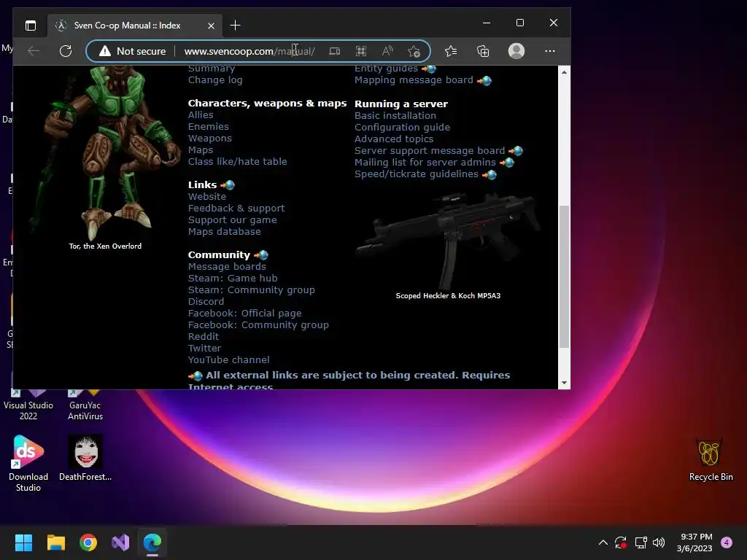Open the Collections panel
The image size is (747, 560).
483,51
